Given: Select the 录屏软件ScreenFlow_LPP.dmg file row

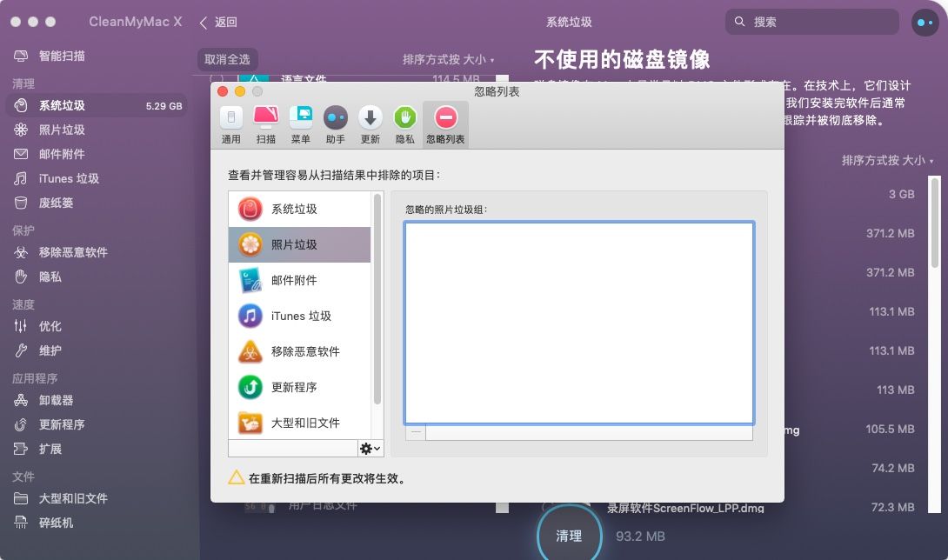Looking at the screenshot, I should coord(685,508).
